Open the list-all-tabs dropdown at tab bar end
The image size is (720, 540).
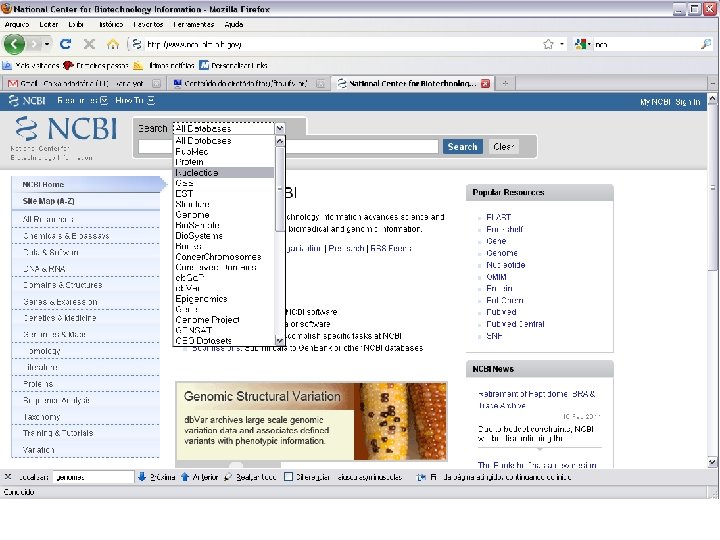click(713, 84)
